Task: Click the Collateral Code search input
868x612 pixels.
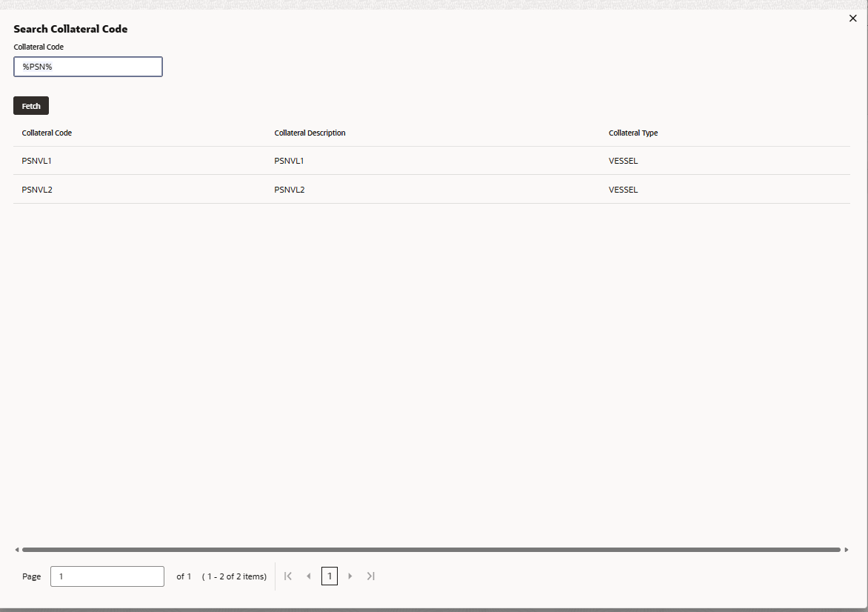Action: 88,67
